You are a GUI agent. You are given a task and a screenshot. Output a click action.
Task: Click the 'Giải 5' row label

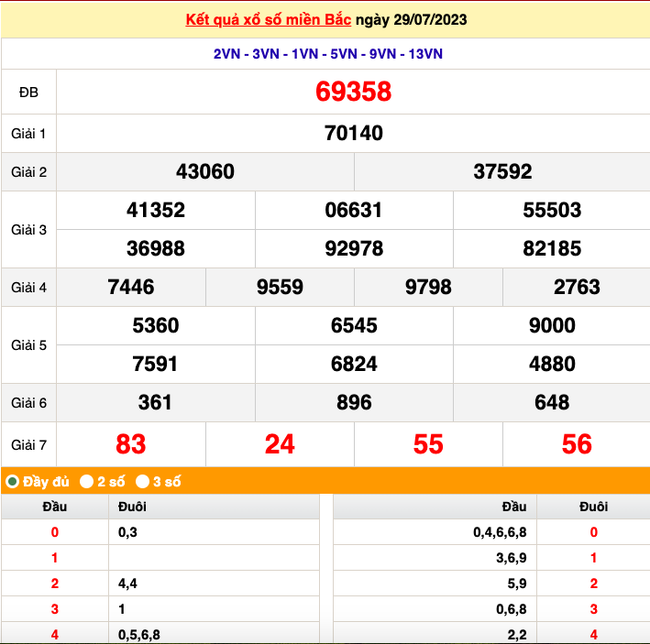click(x=28, y=345)
